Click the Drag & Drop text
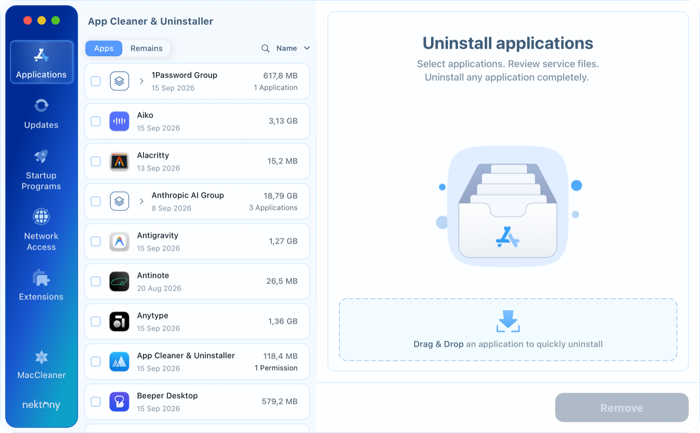The height and width of the screenshot is (433, 700). click(438, 344)
